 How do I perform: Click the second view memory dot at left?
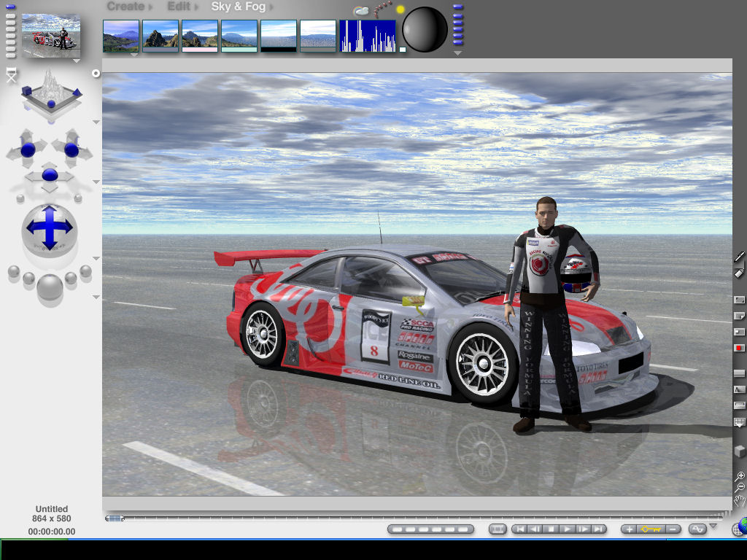coord(10,16)
